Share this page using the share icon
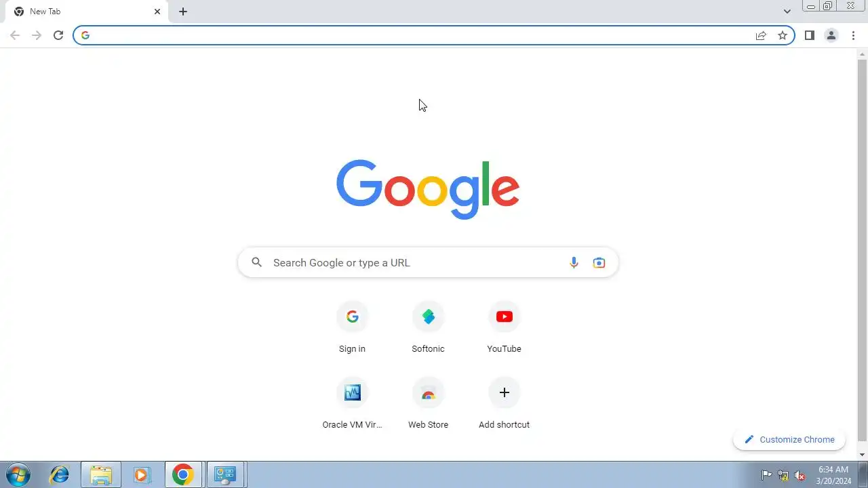The height and width of the screenshot is (488, 868). pos(761,35)
